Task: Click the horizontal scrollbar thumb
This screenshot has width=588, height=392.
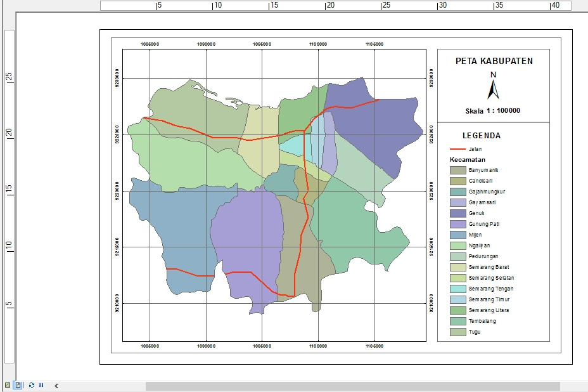Action: (x=352, y=386)
